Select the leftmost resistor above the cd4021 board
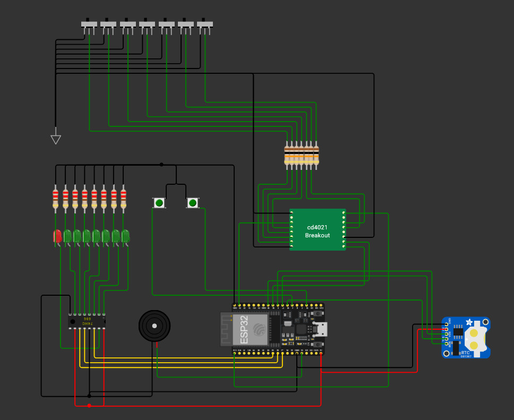514x420 pixels. [287, 156]
